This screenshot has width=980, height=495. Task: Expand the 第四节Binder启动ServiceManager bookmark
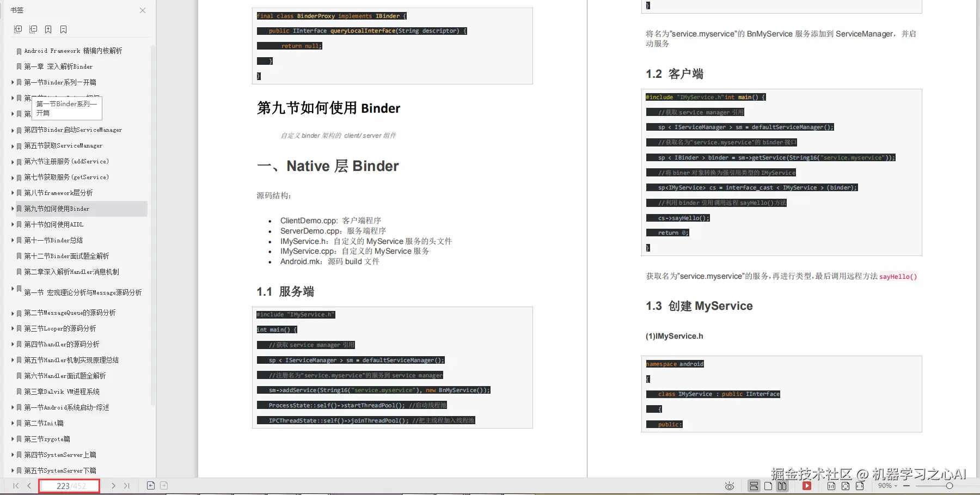click(13, 130)
